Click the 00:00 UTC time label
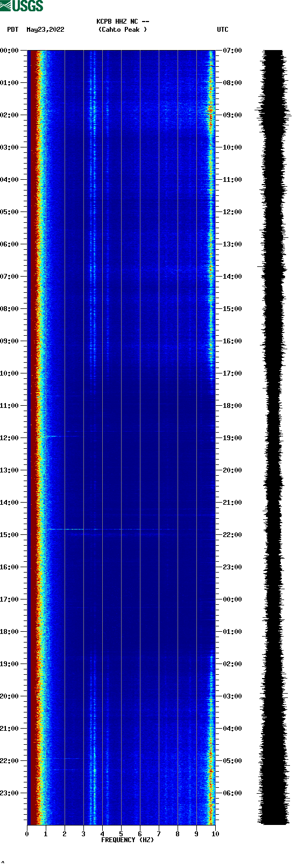297x868 pixels. (232, 599)
